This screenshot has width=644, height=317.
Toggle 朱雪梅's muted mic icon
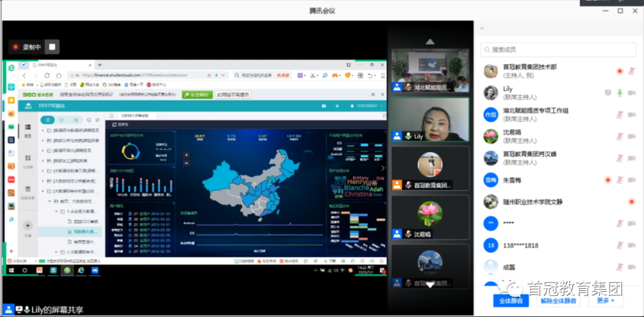coord(620,180)
